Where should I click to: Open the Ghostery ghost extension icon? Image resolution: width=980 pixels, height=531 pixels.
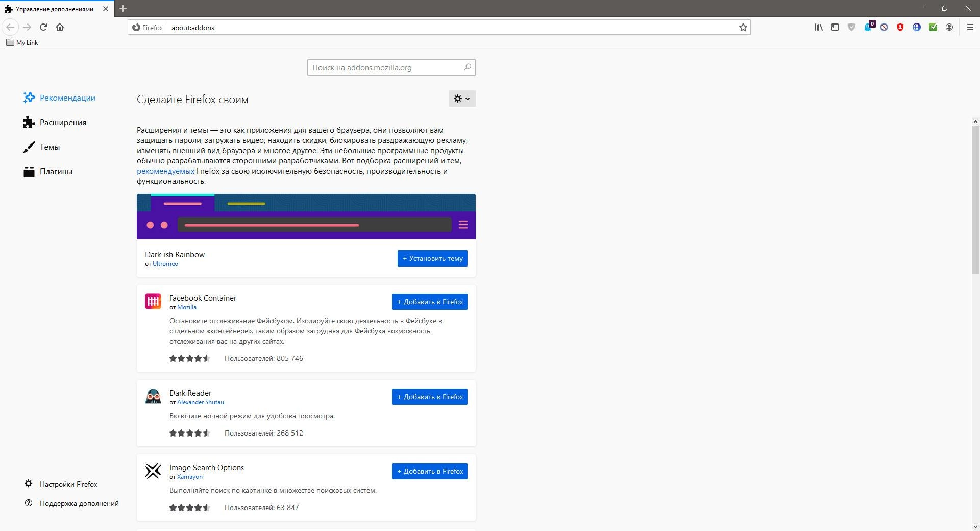[x=868, y=27]
